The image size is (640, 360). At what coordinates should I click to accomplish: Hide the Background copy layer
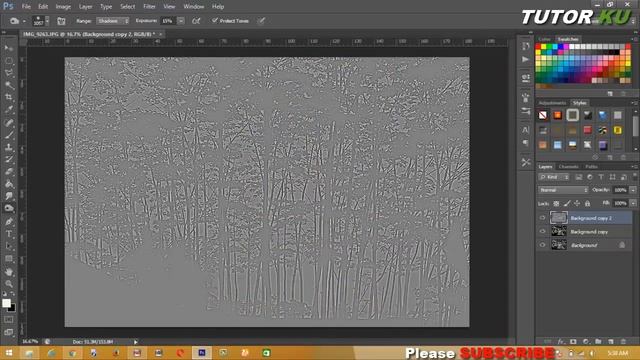(542, 231)
